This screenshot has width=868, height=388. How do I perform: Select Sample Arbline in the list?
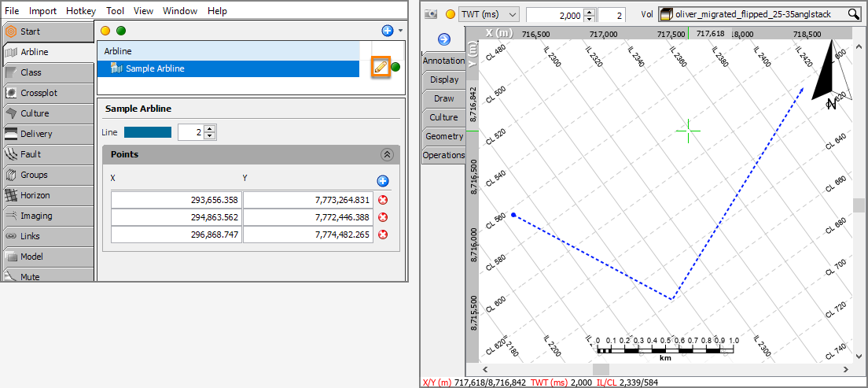228,68
